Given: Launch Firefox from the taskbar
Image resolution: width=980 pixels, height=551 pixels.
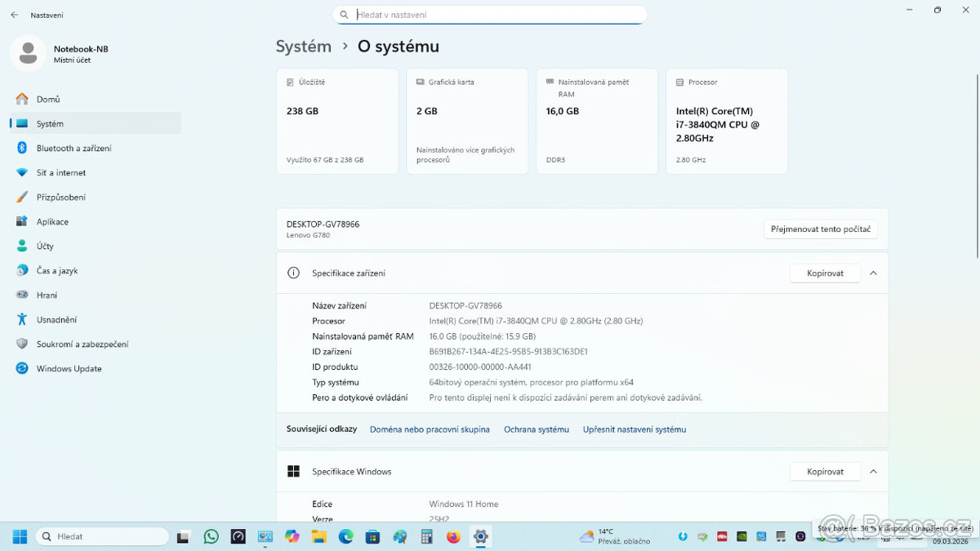Looking at the screenshot, I should pyautogui.click(x=453, y=536).
